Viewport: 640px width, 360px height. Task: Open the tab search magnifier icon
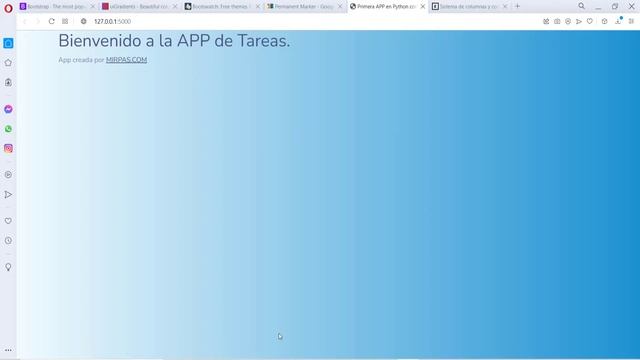pos(582,6)
